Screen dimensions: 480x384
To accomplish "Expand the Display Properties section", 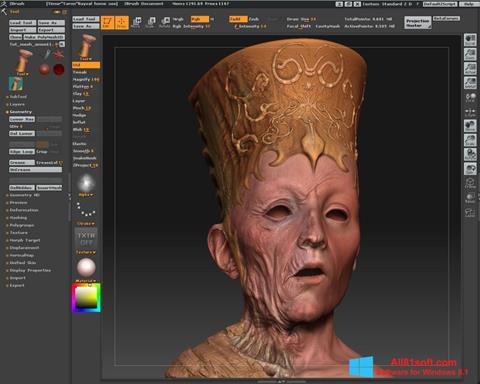I will (x=30, y=270).
